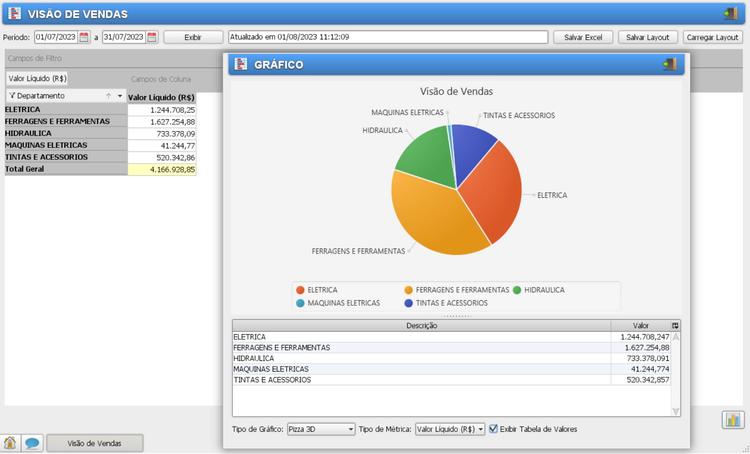
Task: Click the start date calendar icon
Action: pyautogui.click(x=84, y=37)
